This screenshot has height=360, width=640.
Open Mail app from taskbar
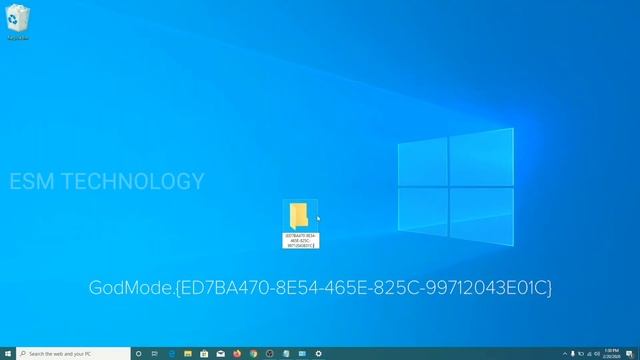[220, 353]
